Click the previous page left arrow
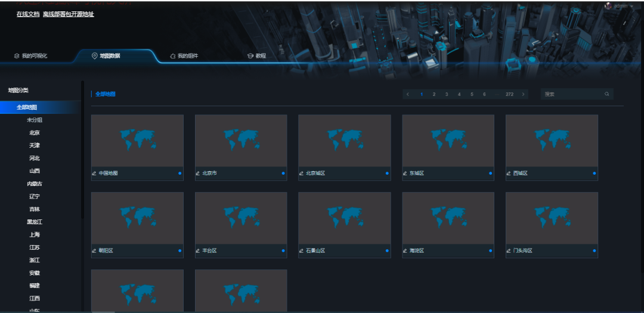644x313 pixels. [x=408, y=94]
